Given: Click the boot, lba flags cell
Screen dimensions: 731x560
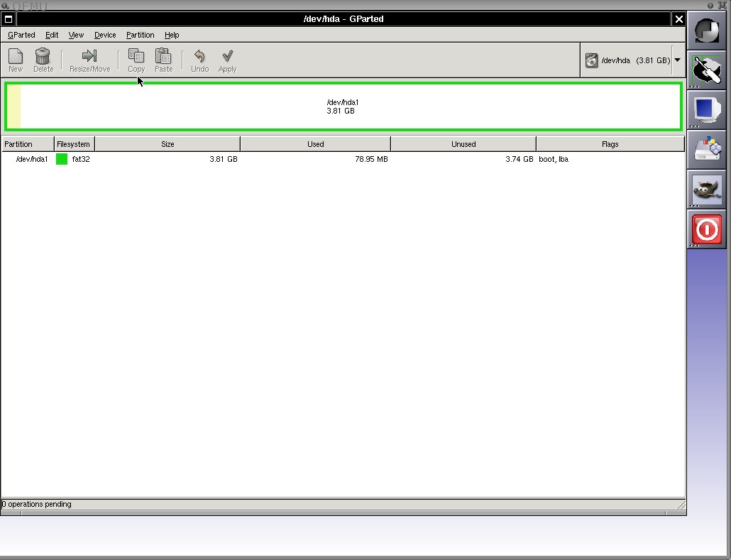Looking at the screenshot, I should pos(554,159).
